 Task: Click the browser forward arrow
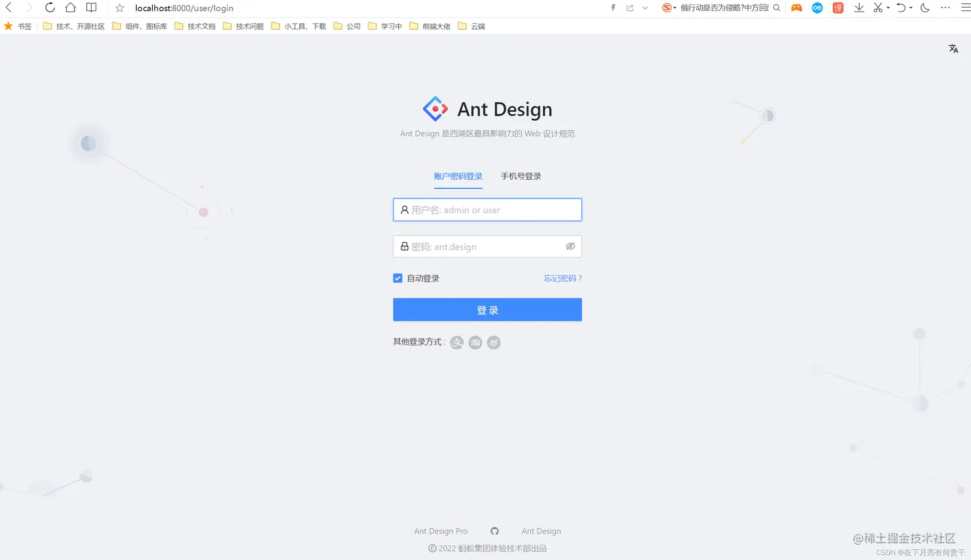pos(29,8)
